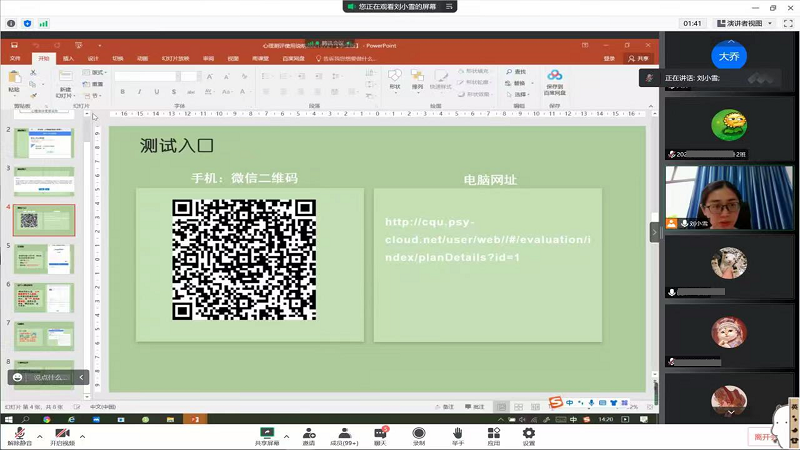Toggle text shadow S button
800x450 pixels.
tap(174, 92)
